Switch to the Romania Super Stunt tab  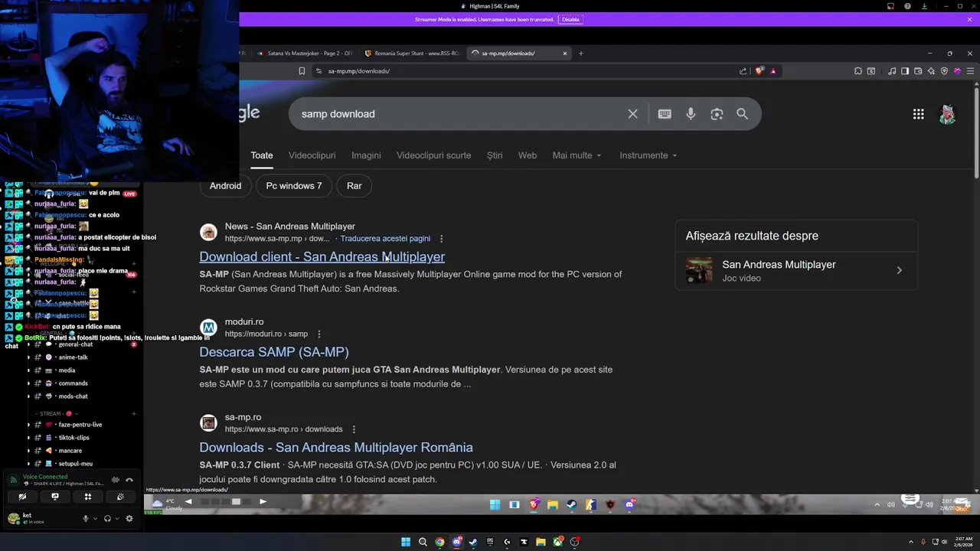point(412,54)
